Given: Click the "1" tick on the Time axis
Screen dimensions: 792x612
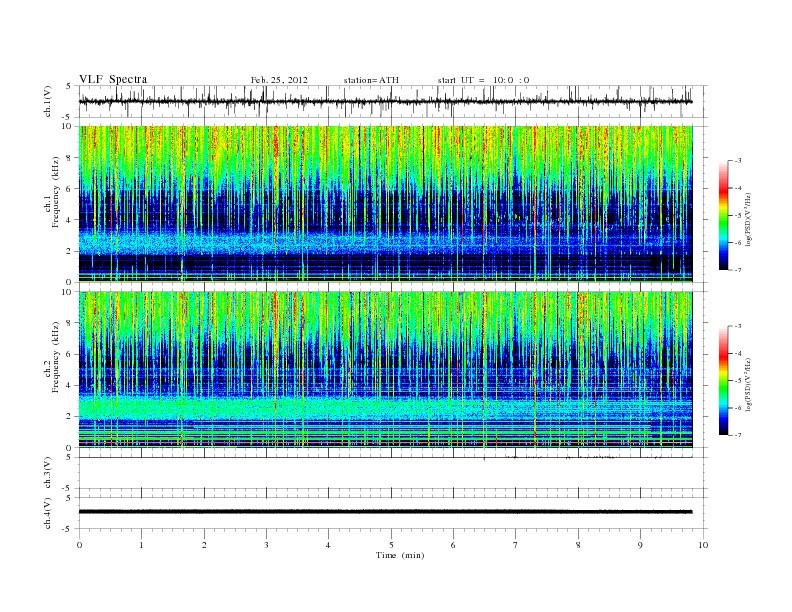Looking at the screenshot, I should [141, 545].
